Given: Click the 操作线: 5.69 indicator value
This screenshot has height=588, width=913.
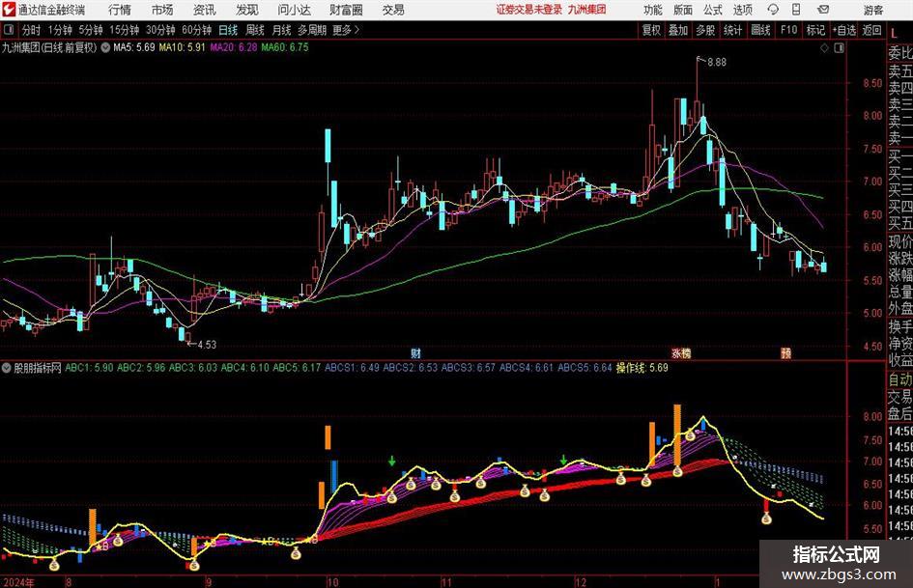Looking at the screenshot, I should pyautogui.click(x=642, y=368).
